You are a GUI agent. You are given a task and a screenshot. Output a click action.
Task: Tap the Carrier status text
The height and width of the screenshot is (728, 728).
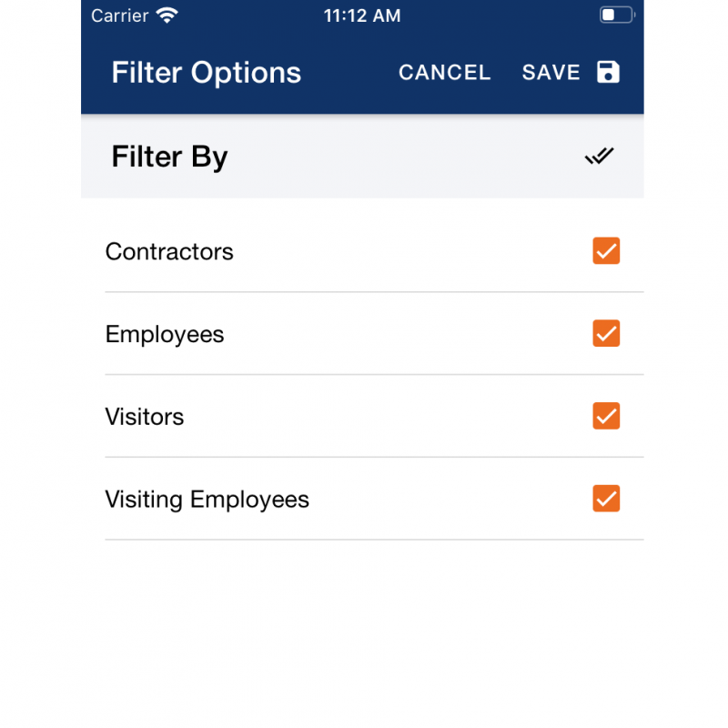[120, 15]
